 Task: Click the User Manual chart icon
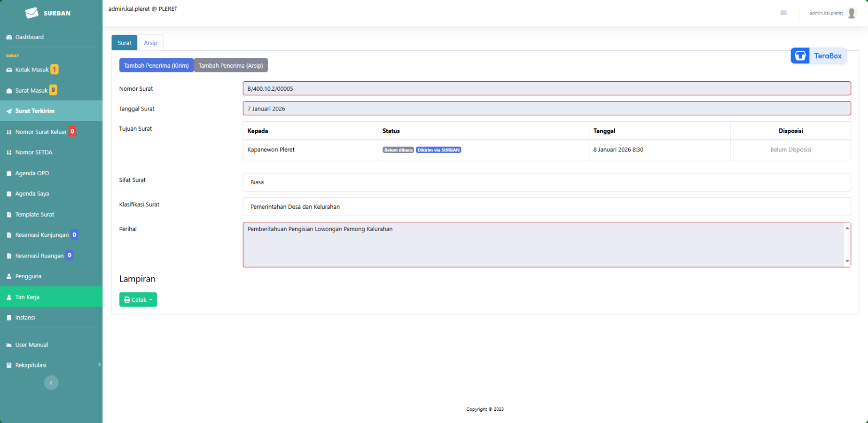[x=9, y=345]
